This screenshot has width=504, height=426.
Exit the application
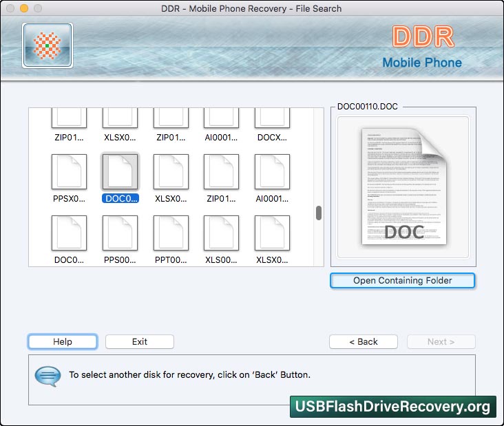click(x=140, y=341)
